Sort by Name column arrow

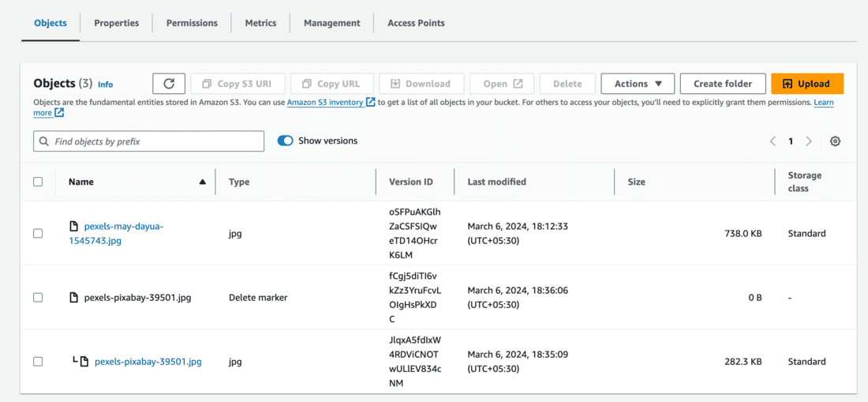(203, 182)
